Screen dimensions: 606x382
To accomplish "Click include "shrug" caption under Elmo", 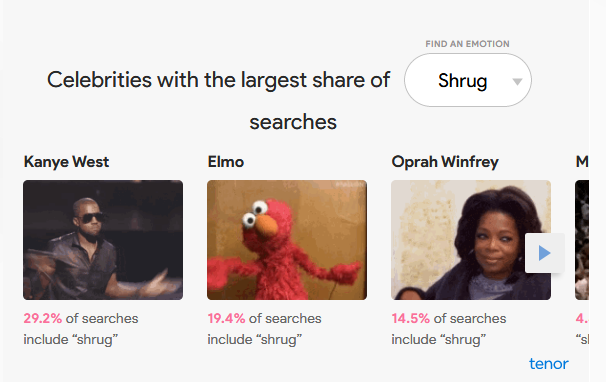I will [255, 339].
